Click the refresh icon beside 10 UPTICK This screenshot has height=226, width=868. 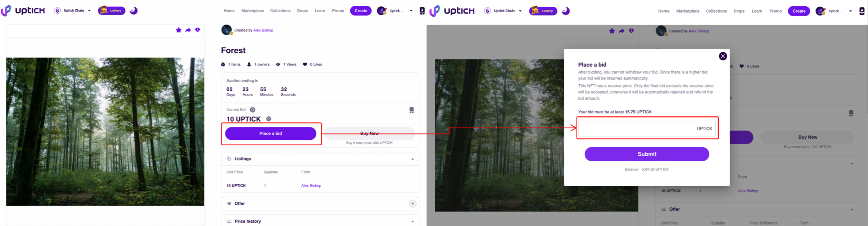tap(269, 119)
